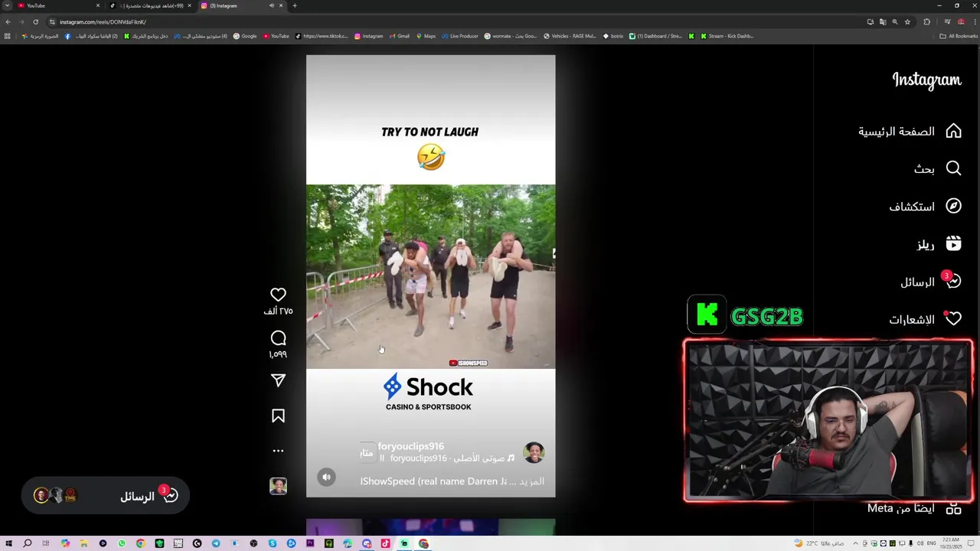Viewport: 980px width, 551px height.
Task: Toggle the reel sound speaker button
Action: [x=326, y=477]
